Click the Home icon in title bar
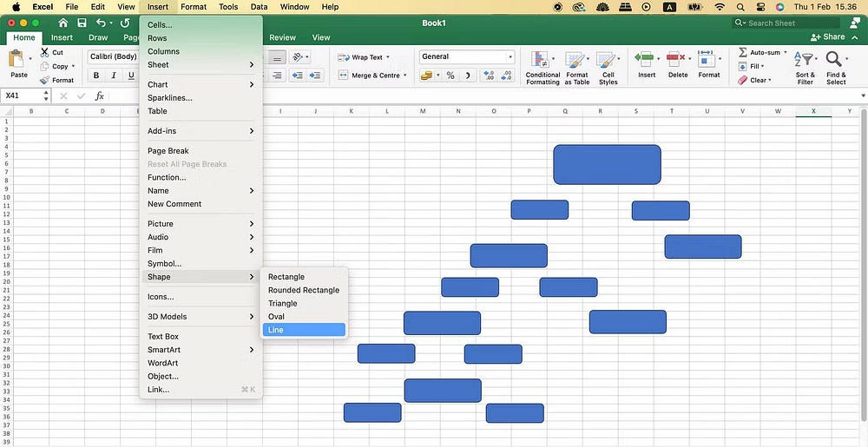 (63, 23)
